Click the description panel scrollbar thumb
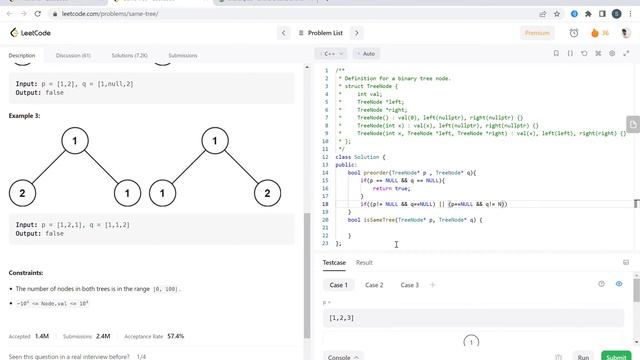This screenshot has width=640, height=360. coord(307,276)
